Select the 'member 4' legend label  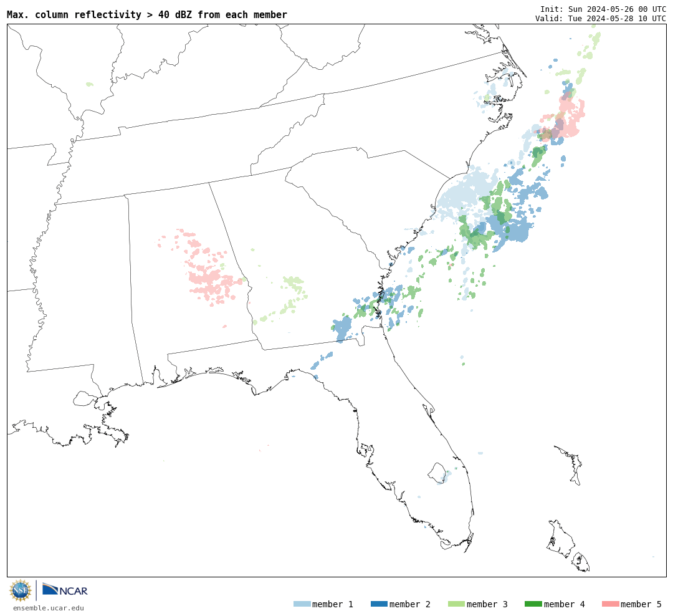[565, 604]
